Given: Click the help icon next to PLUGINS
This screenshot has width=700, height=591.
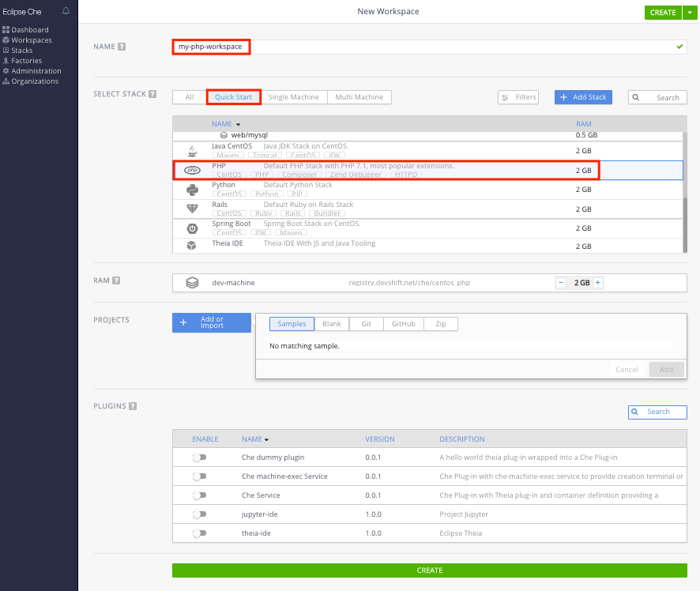Looking at the screenshot, I should [133, 406].
